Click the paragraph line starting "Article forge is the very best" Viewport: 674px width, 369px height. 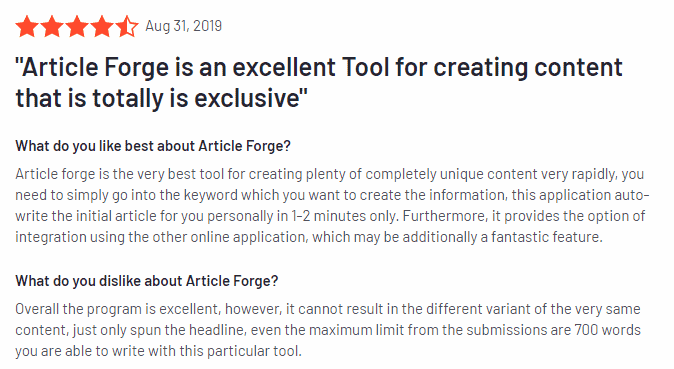click(x=330, y=174)
